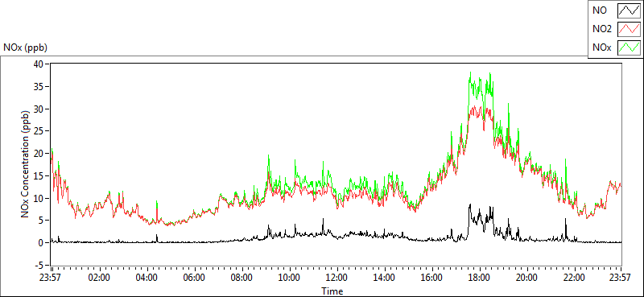Select the NOx legend label

(x=601, y=48)
